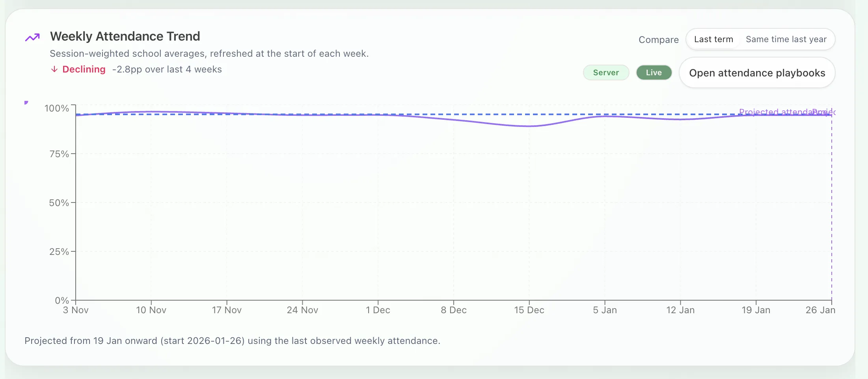Click the purple attendance trend line

(x=528, y=126)
